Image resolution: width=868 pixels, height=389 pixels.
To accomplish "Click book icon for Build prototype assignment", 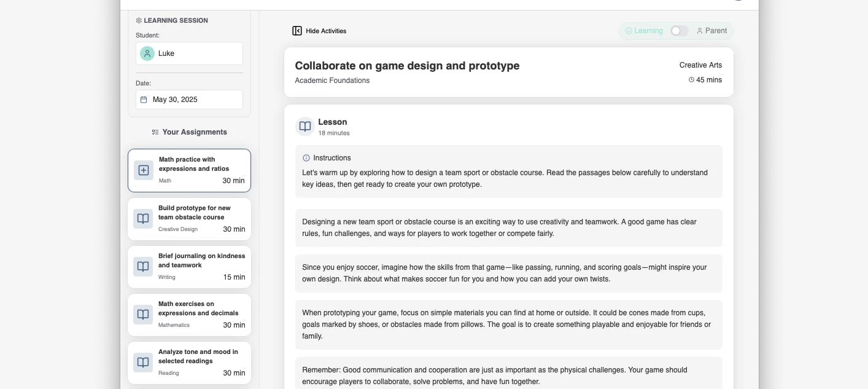I will pyautogui.click(x=143, y=218).
